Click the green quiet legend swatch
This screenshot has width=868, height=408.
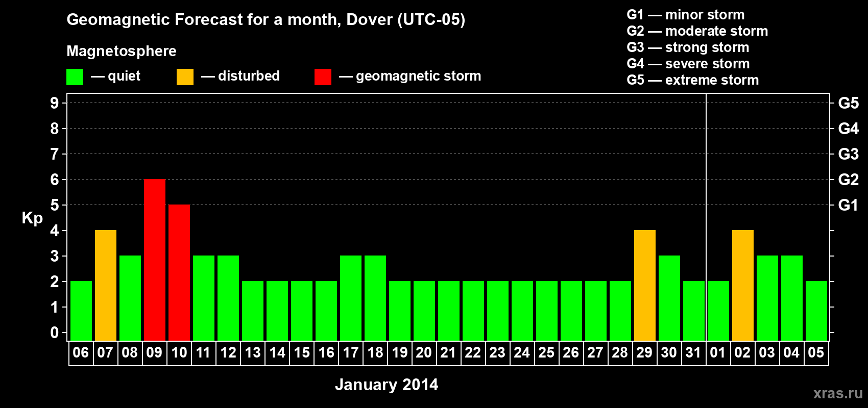click(75, 77)
